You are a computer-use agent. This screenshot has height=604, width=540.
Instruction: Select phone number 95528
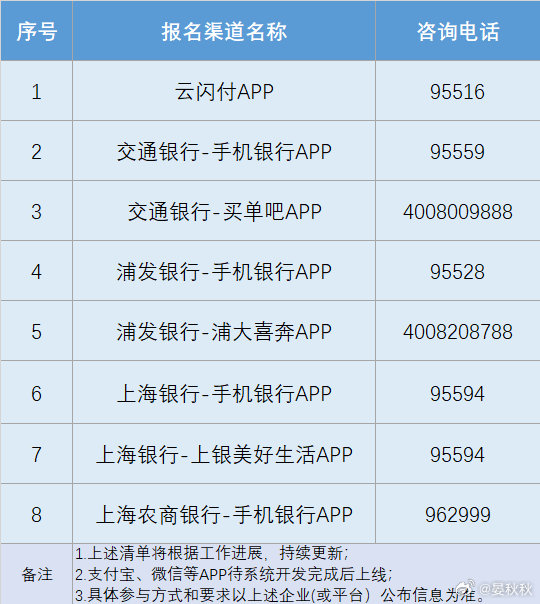(457, 272)
